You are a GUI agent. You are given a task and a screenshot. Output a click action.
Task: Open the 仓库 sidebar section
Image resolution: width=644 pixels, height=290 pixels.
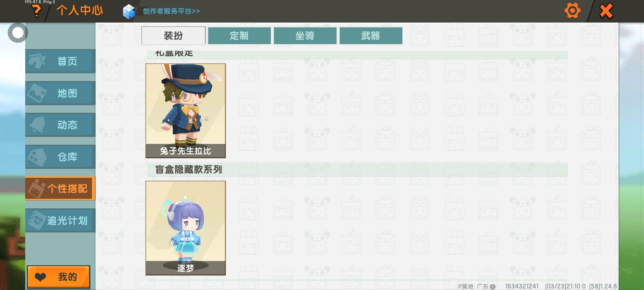pos(60,157)
